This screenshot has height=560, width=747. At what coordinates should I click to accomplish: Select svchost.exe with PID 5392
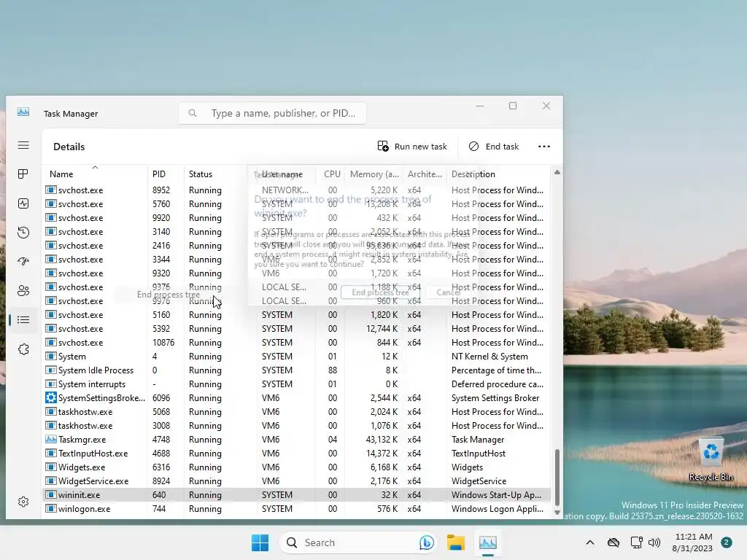[296, 329]
